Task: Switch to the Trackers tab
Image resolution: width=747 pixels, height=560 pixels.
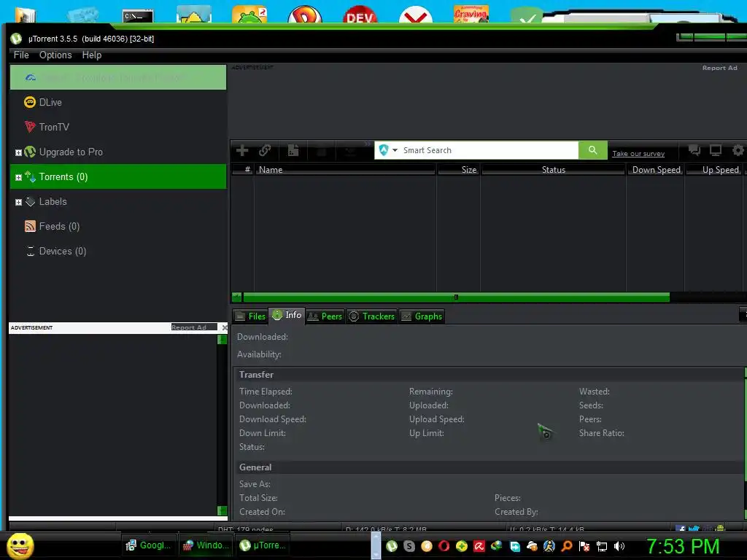Action: tap(371, 316)
